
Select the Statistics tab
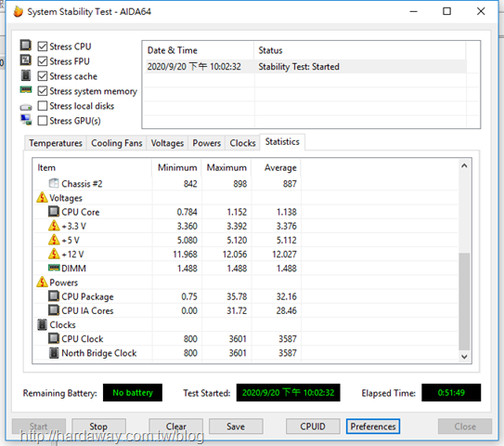click(282, 142)
